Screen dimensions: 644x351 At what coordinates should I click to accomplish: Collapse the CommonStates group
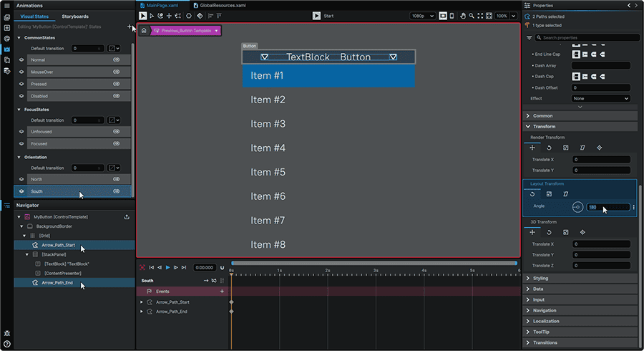pyautogui.click(x=19, y=38)
